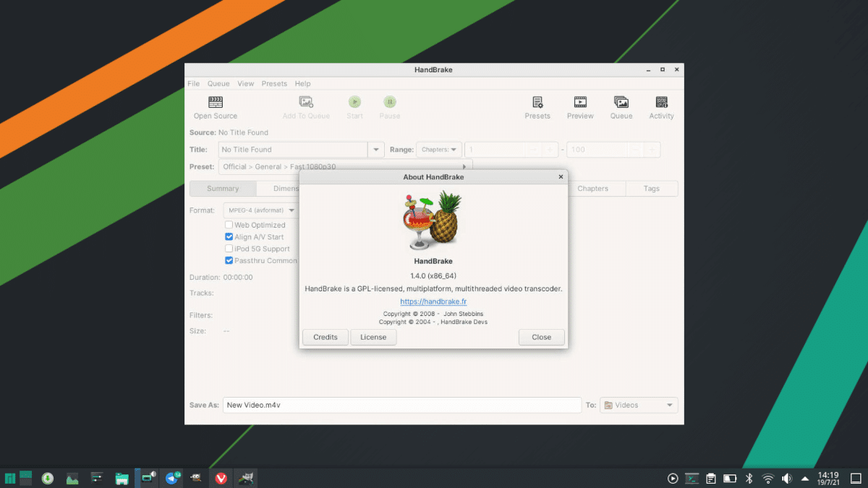Open the Help menu

point(302,84)
